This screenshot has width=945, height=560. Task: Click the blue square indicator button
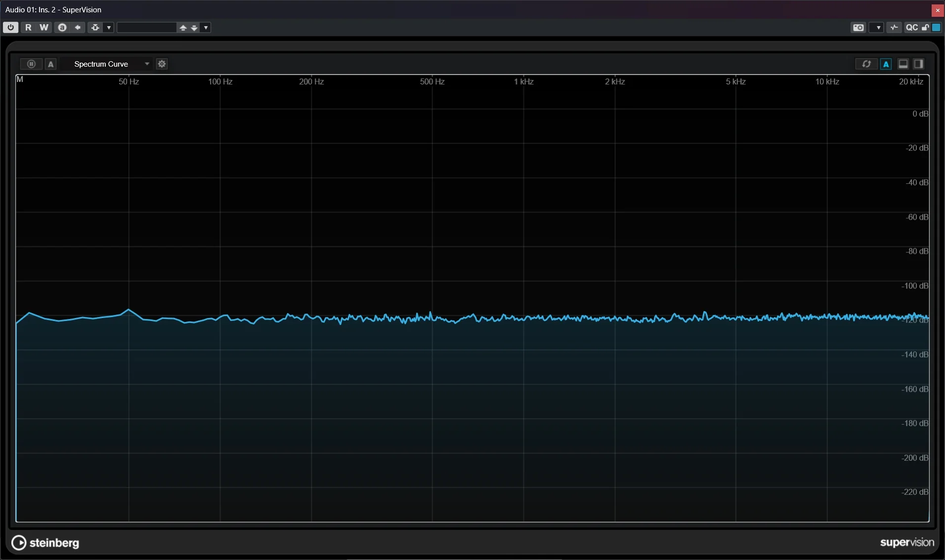[936, 28]
